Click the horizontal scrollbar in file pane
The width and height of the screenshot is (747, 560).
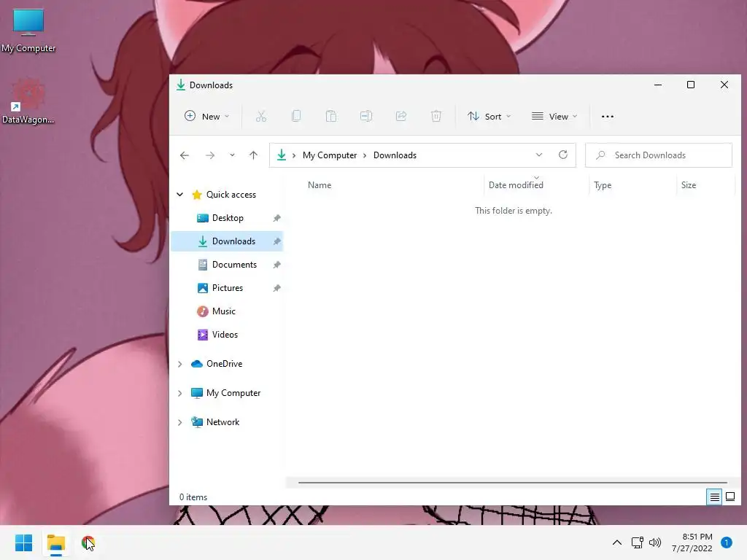[x=513, y=483]
